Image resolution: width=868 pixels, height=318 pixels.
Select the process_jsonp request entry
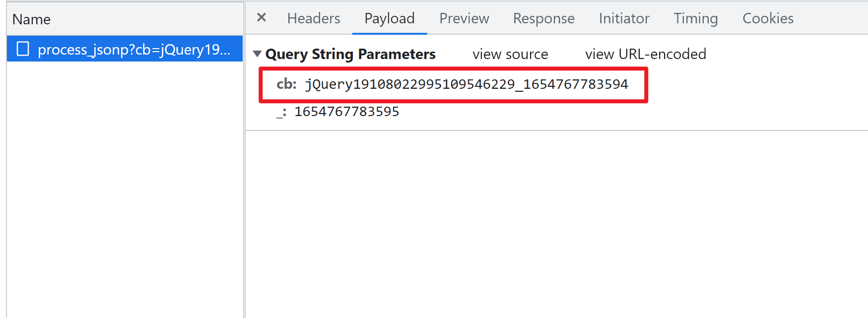click(x=125, y=49)
